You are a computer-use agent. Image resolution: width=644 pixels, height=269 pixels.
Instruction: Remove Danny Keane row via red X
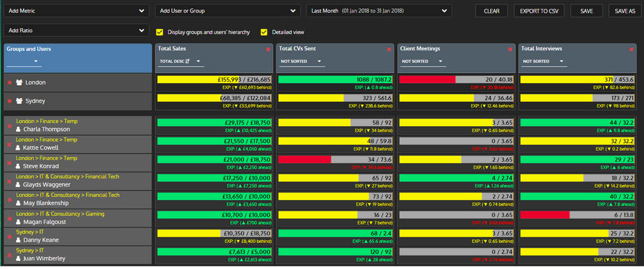tap(9, 236)
